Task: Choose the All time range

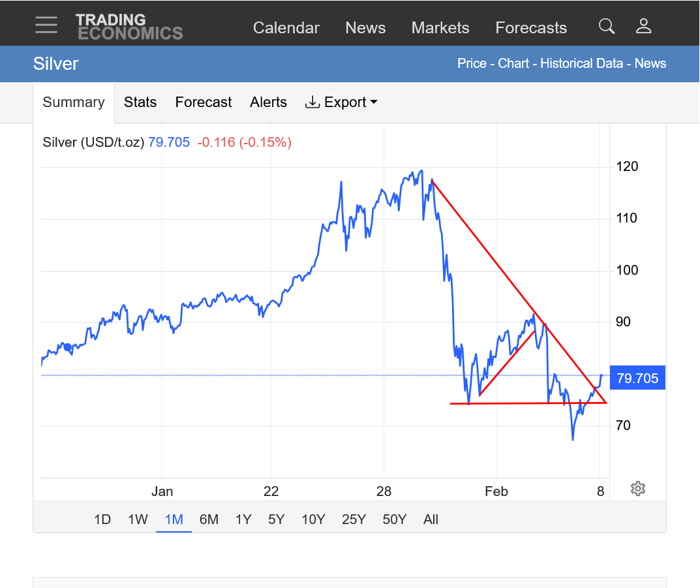Action: (431, 519)
